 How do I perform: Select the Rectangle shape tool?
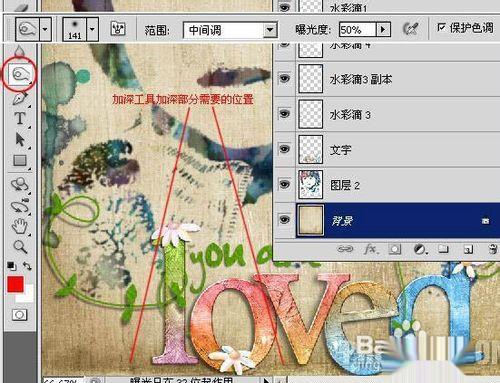(x=19, y=161)
